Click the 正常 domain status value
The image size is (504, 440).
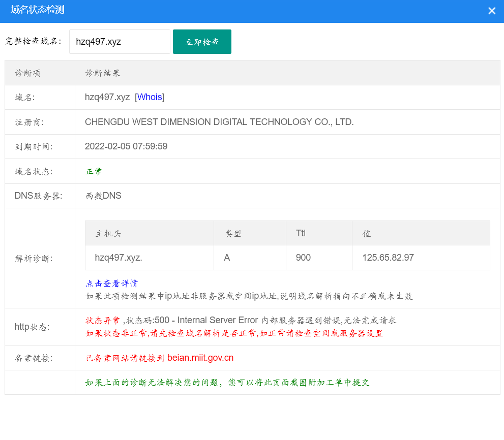pyautogui.click(x=94, y=172)
